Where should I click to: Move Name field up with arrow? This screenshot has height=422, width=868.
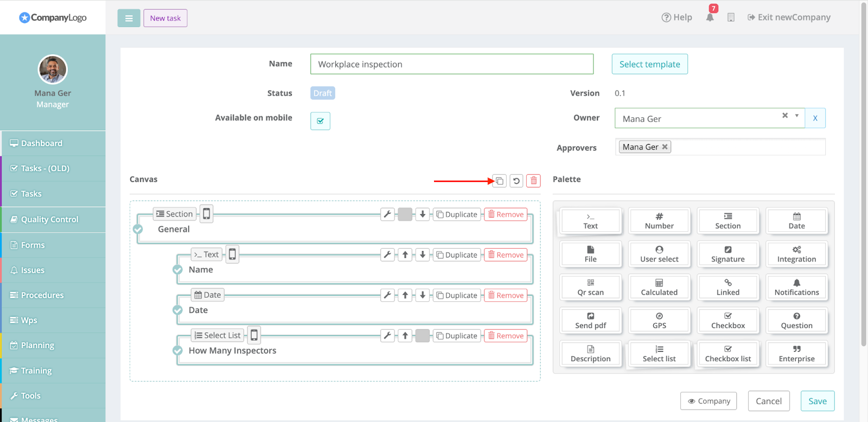pyautogui.click(x=405, y=255)
